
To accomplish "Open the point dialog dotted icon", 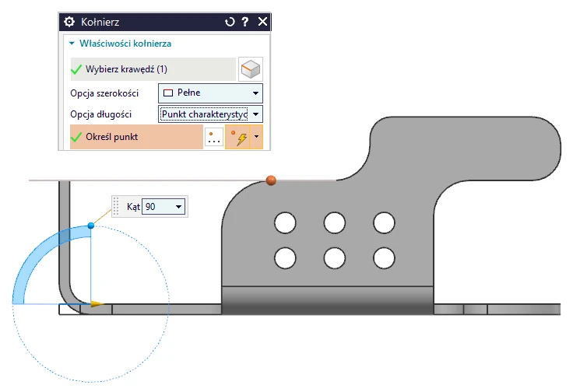I will tap(214, 138).
